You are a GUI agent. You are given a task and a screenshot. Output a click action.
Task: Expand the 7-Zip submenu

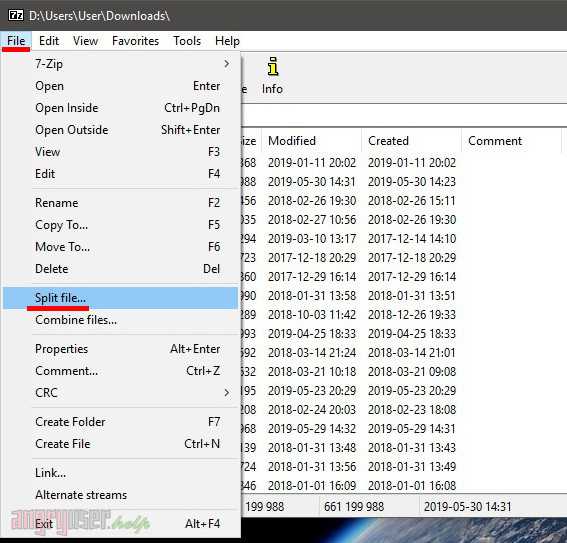(x=121, y=64)
